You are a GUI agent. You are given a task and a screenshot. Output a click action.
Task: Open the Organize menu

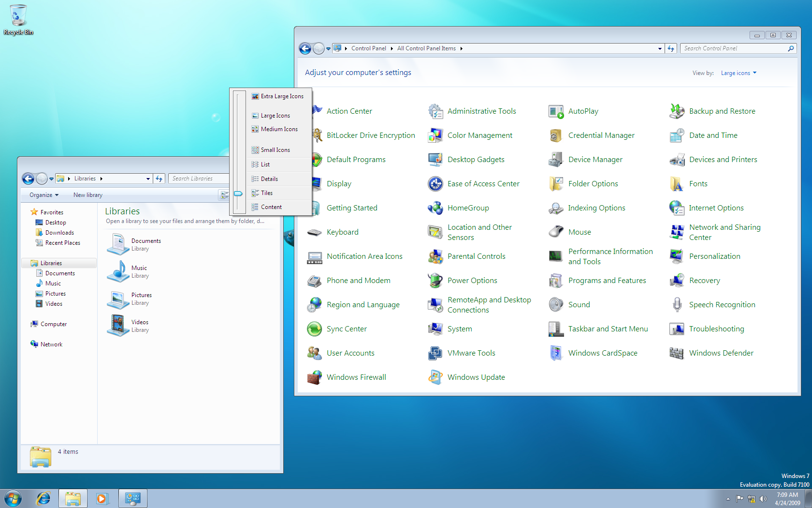pyautogui.click(x=43, y=194)
